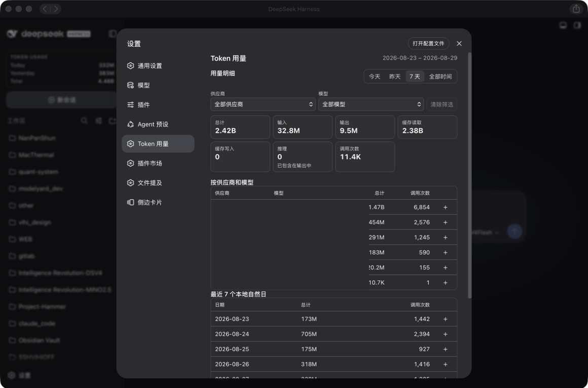This screenshot has height=388, width=588.
Task: Click the 输出 9.5M summary card
Action: pos(365,127)
